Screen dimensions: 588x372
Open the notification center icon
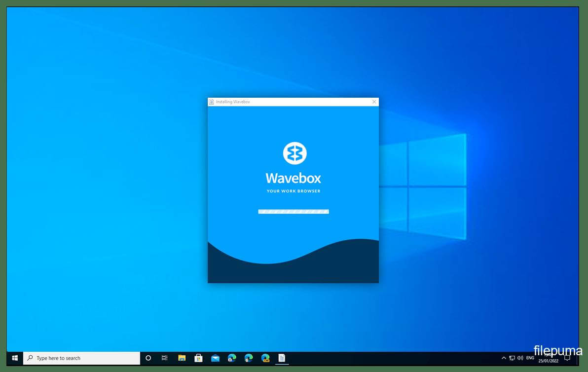[567, 358]
